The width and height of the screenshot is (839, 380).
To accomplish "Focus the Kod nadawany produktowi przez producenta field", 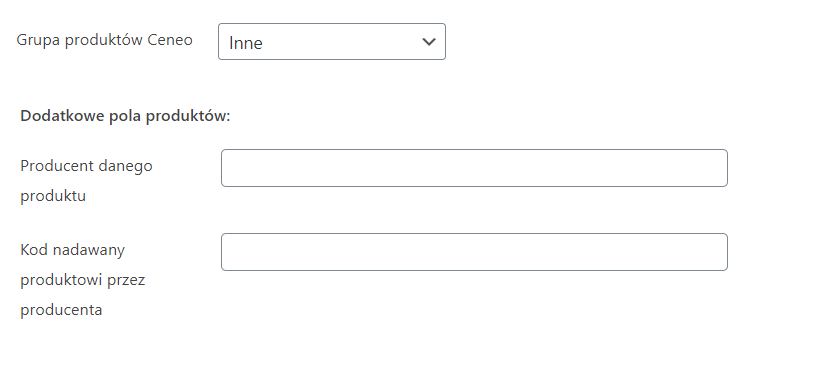I will click(x=474, y=252).
